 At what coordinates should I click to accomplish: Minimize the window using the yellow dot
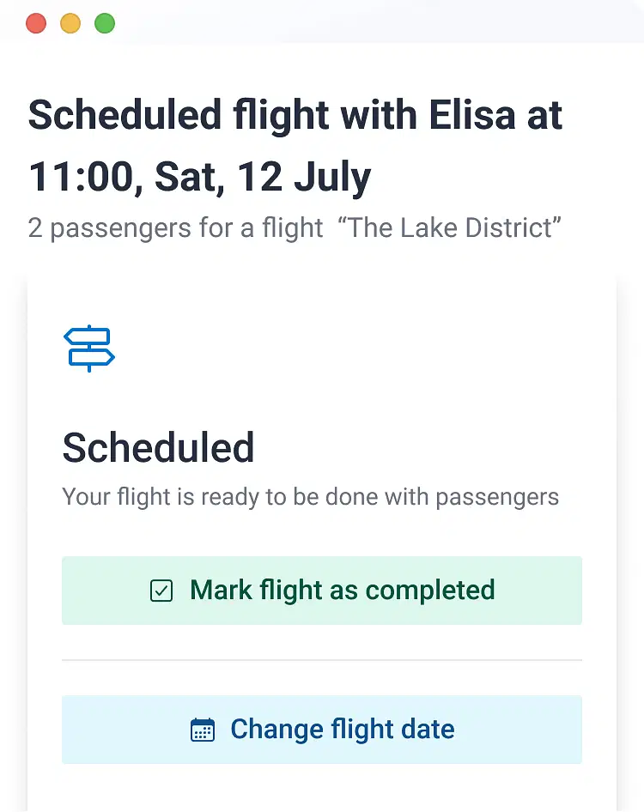(70, 23)
